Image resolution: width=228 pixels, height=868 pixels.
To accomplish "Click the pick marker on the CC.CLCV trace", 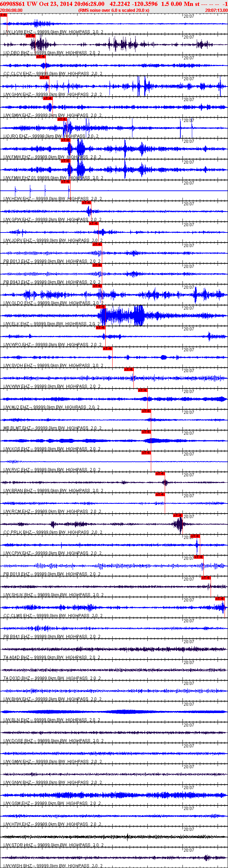I will 41,57.
